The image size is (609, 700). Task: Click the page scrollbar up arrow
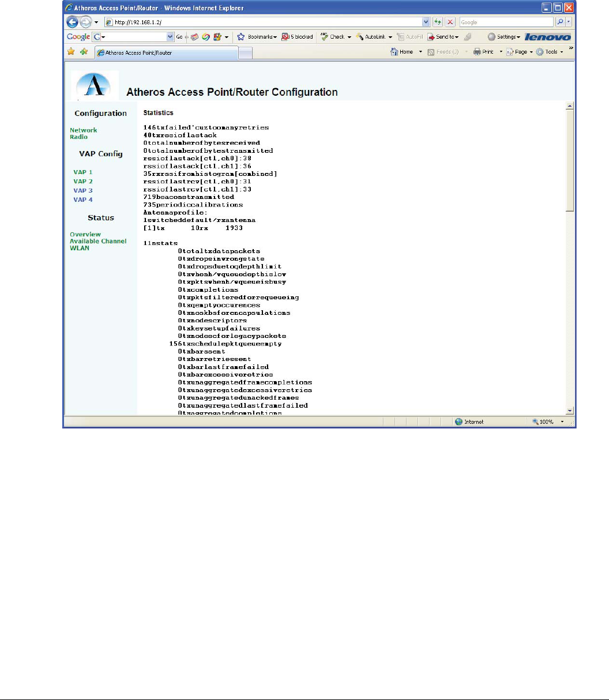click(570, 106)
